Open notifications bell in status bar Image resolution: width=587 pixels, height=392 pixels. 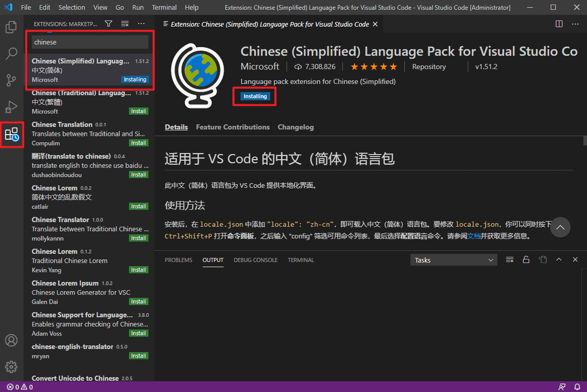click(577, 387)
